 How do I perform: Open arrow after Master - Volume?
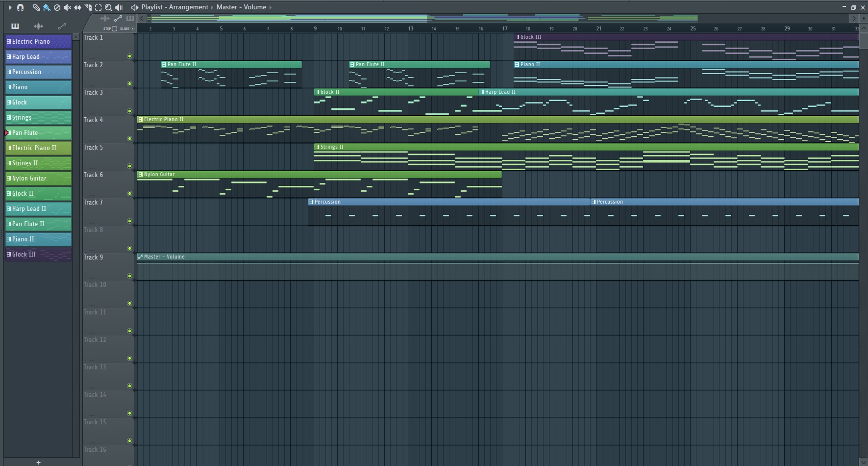click(x=270, y=7)
